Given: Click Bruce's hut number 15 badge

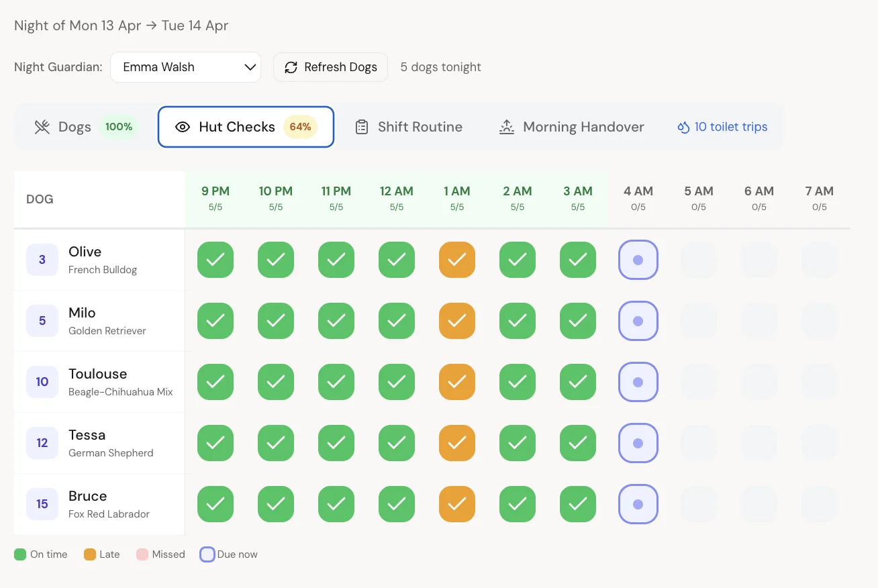Looking at the screenshot, I should tap(42, 504).
